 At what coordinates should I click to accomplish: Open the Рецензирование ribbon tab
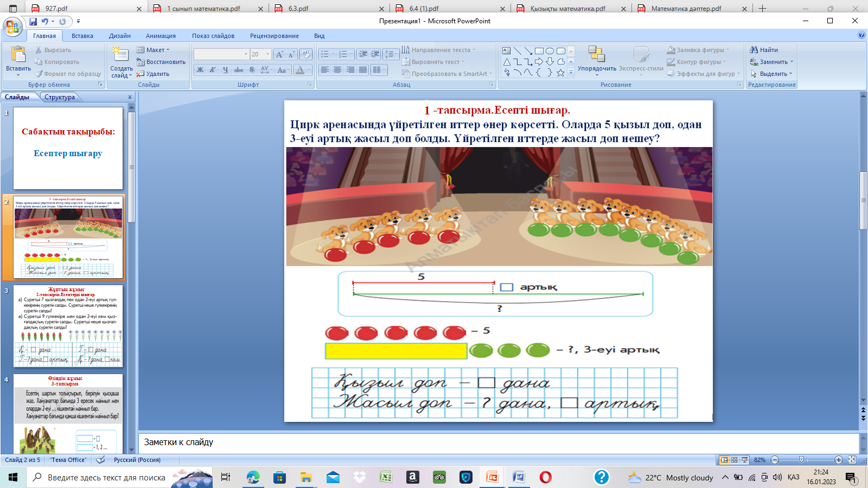[275, 36]
